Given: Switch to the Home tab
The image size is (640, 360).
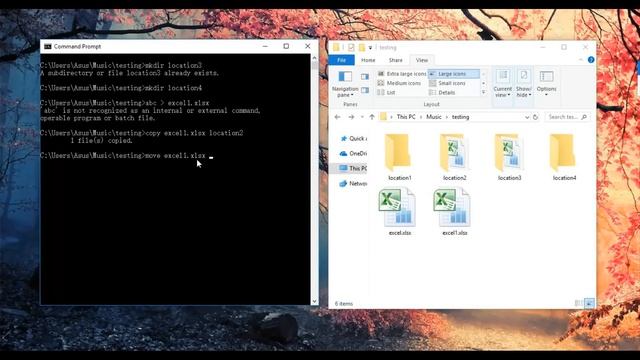Looking at the screenshot, I should click(x=368, y=60).
